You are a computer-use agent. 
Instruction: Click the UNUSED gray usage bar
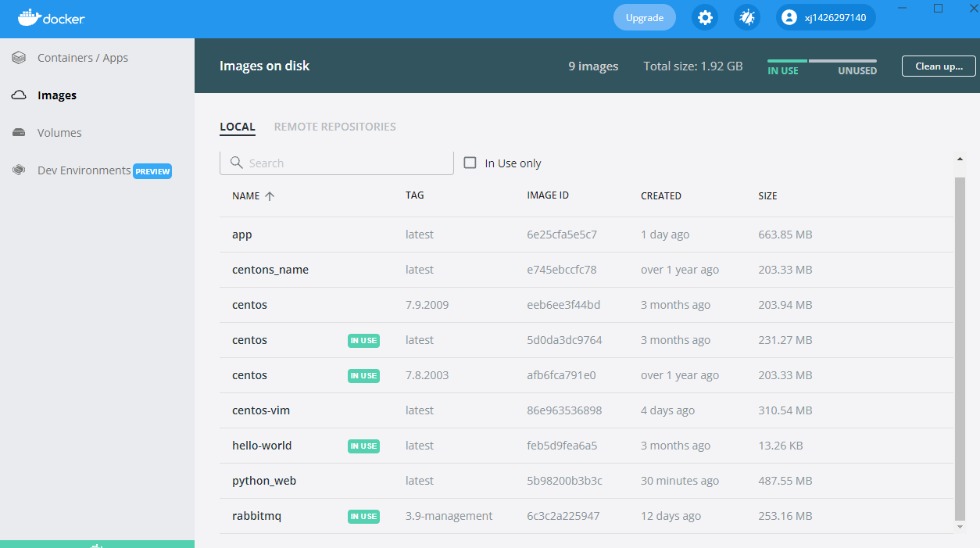(843, 61)
